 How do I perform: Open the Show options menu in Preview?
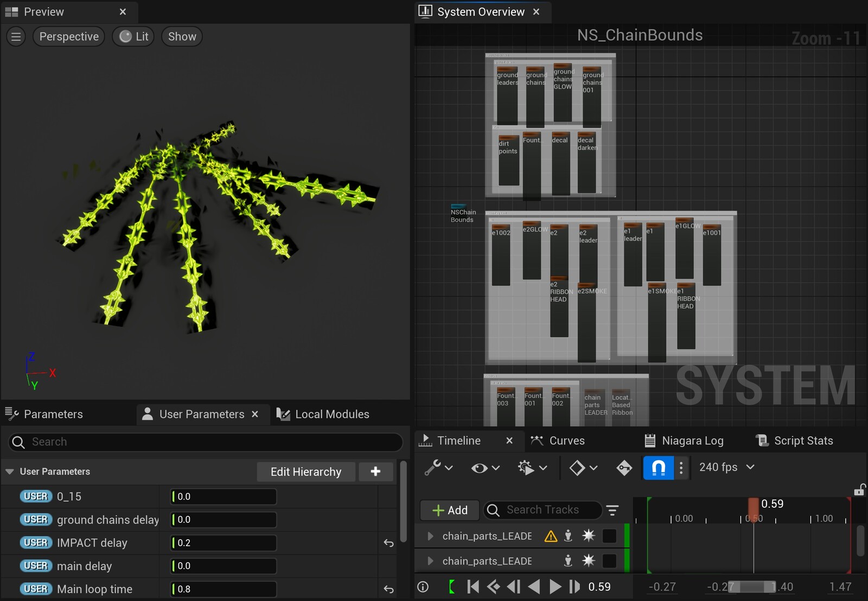click(182, 36)
